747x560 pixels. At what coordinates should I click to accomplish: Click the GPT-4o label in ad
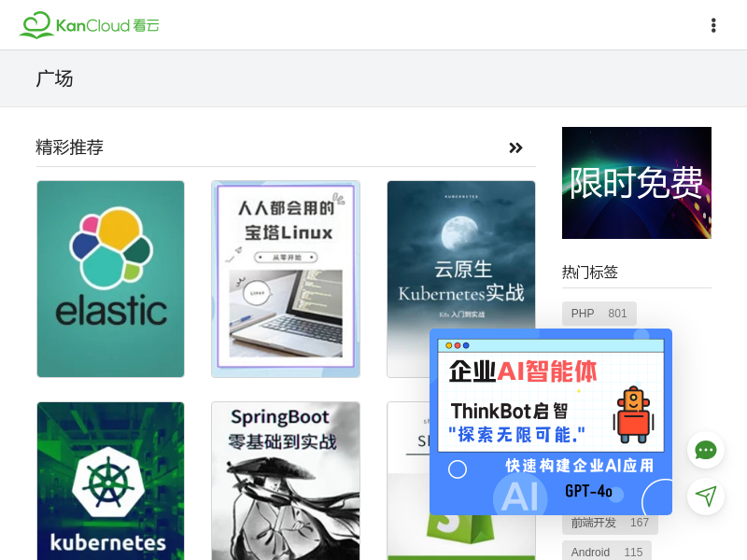[588, 491]
